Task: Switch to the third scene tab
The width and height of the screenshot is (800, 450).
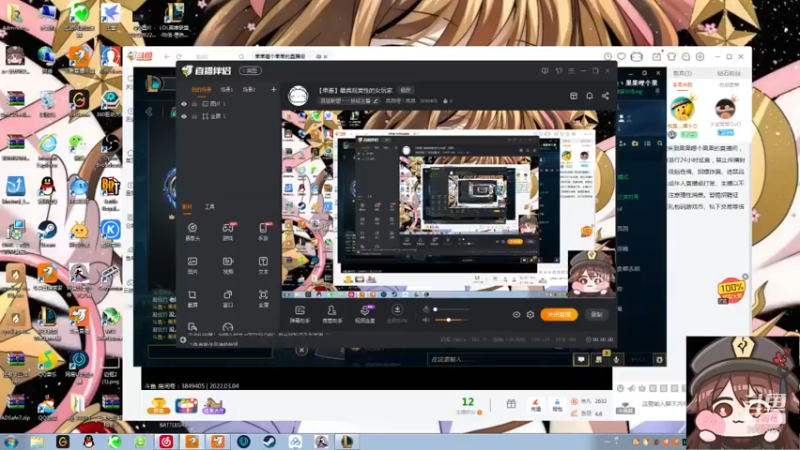Action: [x=249, y=90]
